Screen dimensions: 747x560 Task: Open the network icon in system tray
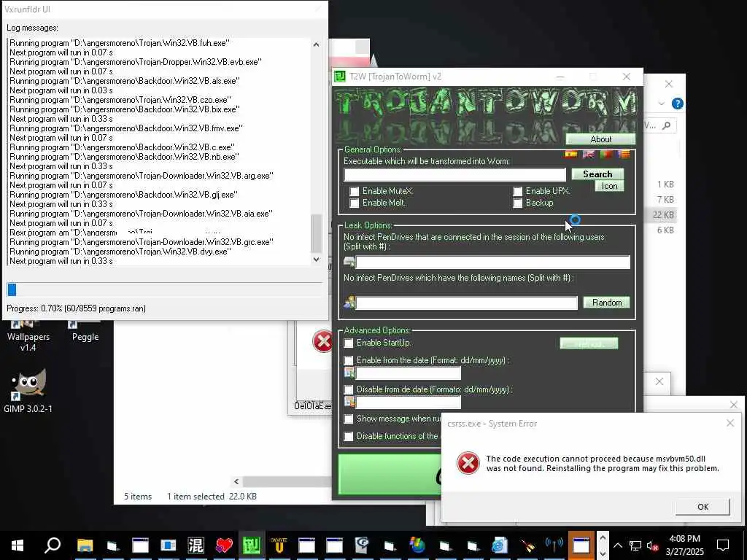[x=635, y=545]
